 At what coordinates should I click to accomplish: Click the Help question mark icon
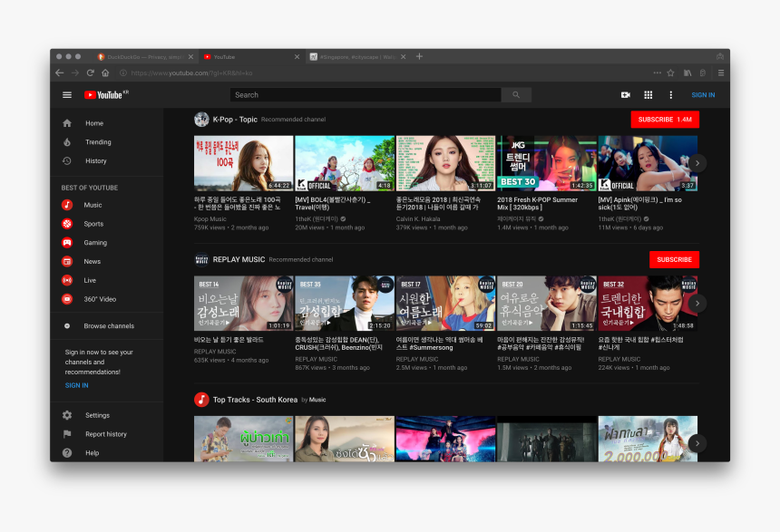67,453
